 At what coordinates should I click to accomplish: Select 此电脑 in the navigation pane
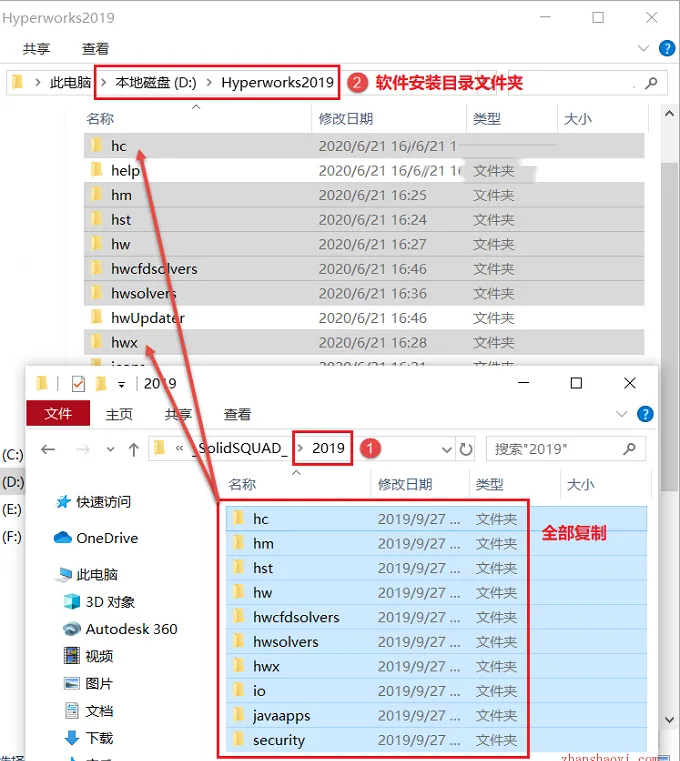pos(87,574)
